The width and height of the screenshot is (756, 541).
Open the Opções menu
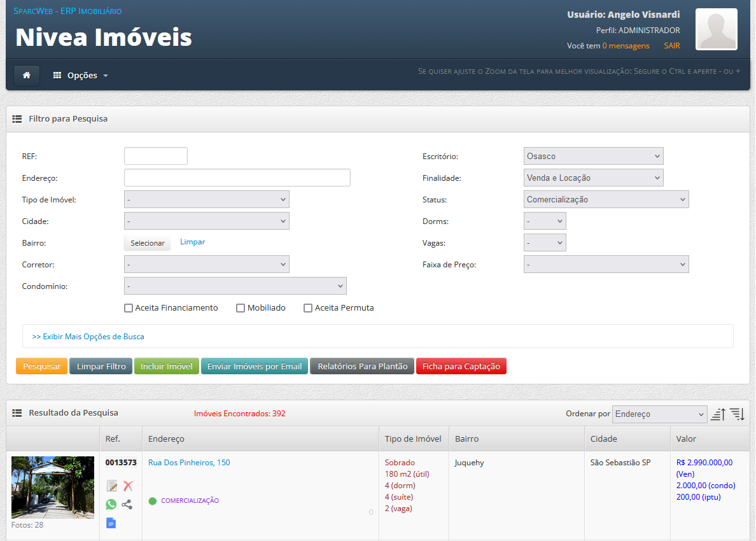point(81,75)
